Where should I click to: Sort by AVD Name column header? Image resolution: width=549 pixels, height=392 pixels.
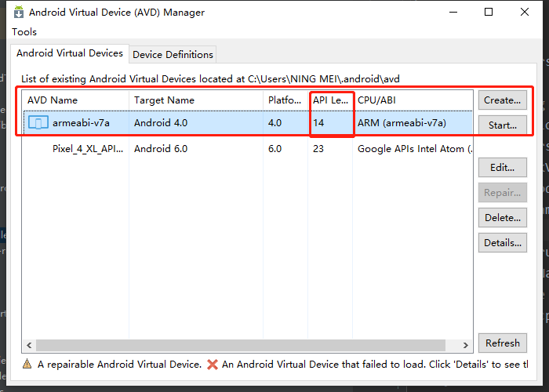75,100
